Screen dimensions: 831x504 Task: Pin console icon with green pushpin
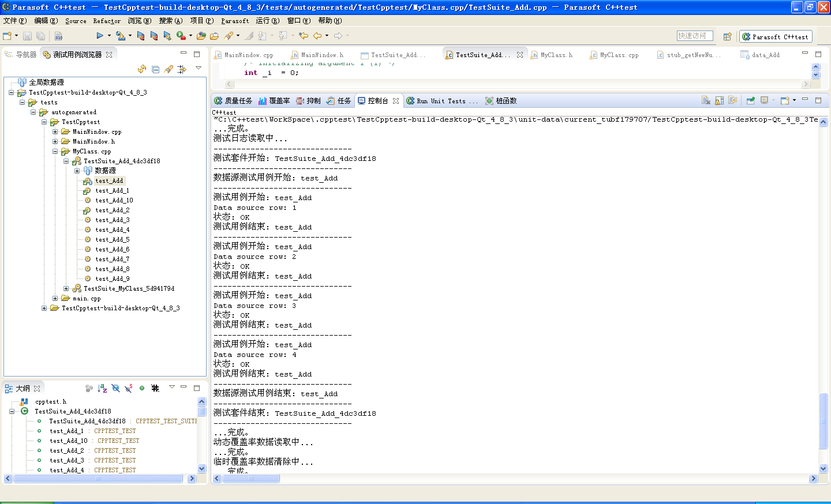pyautogui.click(x=750, y=100)
